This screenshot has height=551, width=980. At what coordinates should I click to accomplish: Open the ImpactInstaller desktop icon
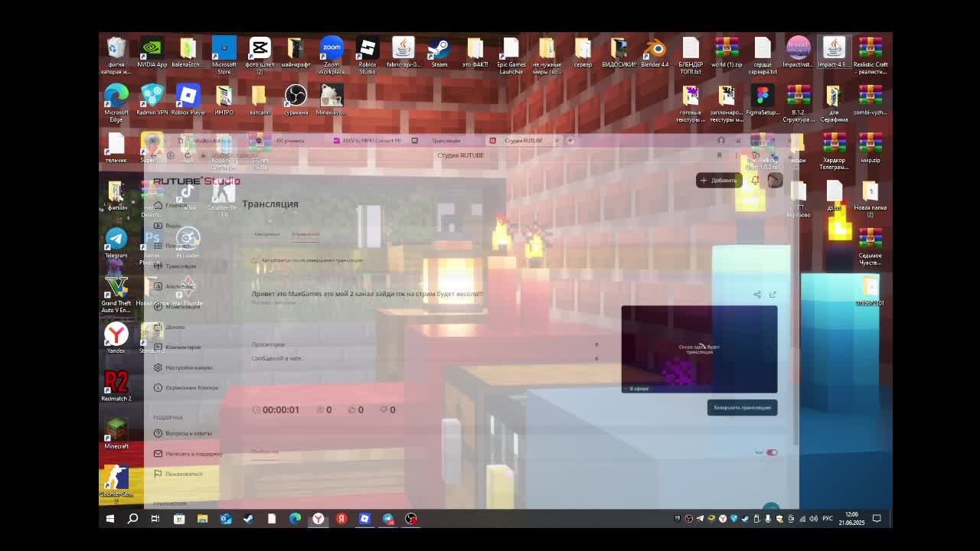(799, 54)
